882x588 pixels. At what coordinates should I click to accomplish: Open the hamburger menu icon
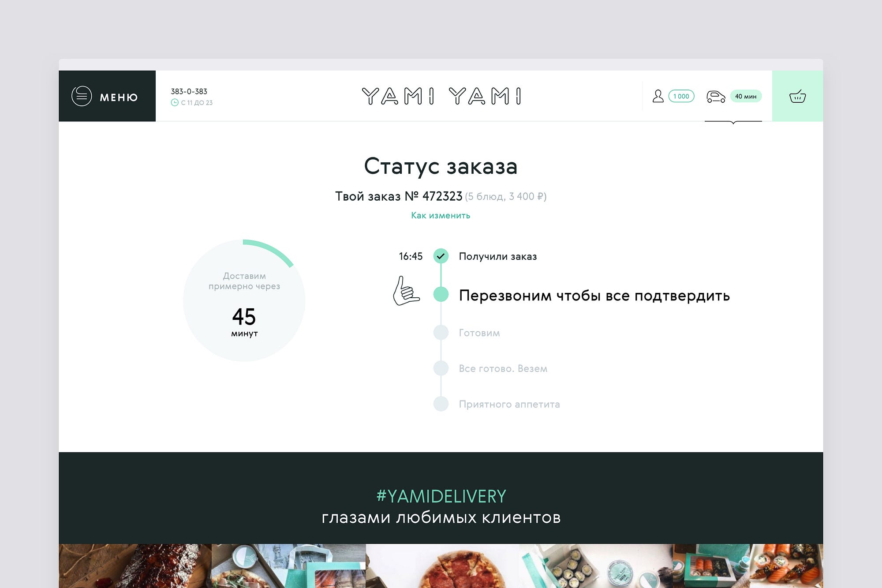pos(82,96)
